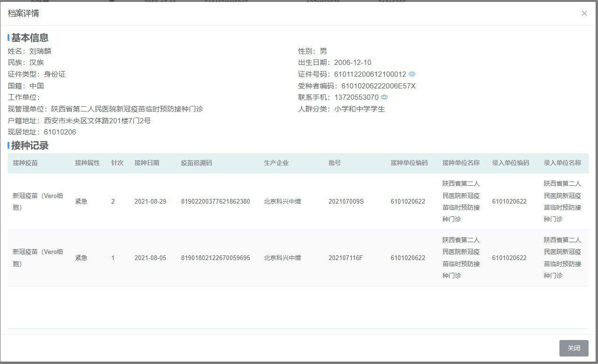Close the 档案详情 dialog with the X icon
Viewport: 598px width, 364px height.
(x=584, y=13)
